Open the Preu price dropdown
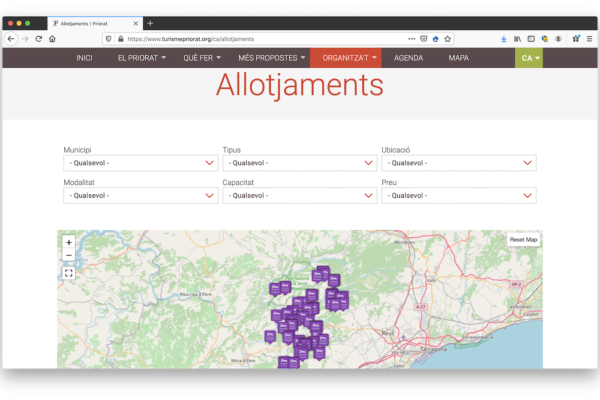The width and height of the screenshot is (600, 400). pos(458,196)
